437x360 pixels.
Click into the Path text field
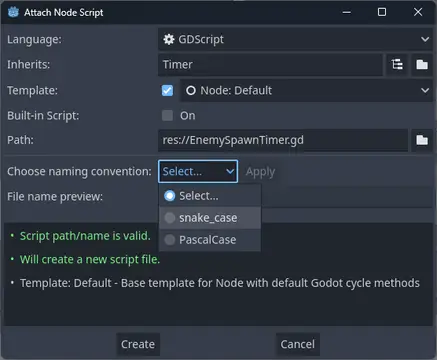tap(283, 140)
